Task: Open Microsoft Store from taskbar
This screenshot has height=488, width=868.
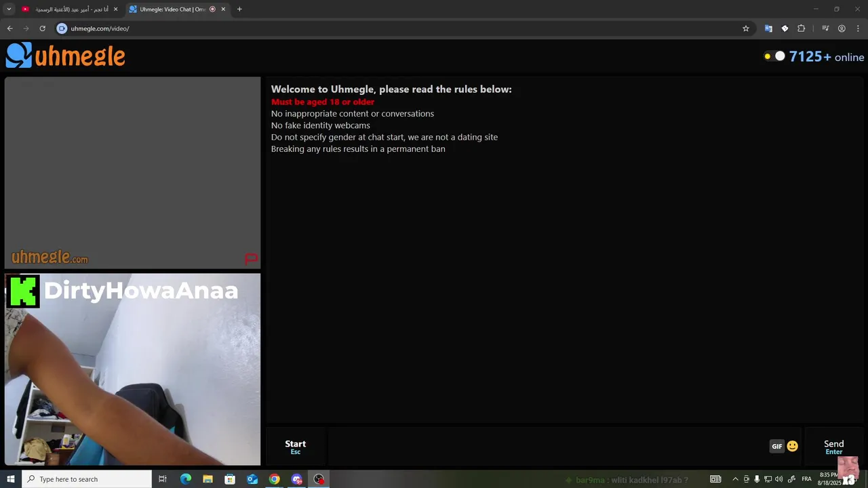Action: click(230, 479)
